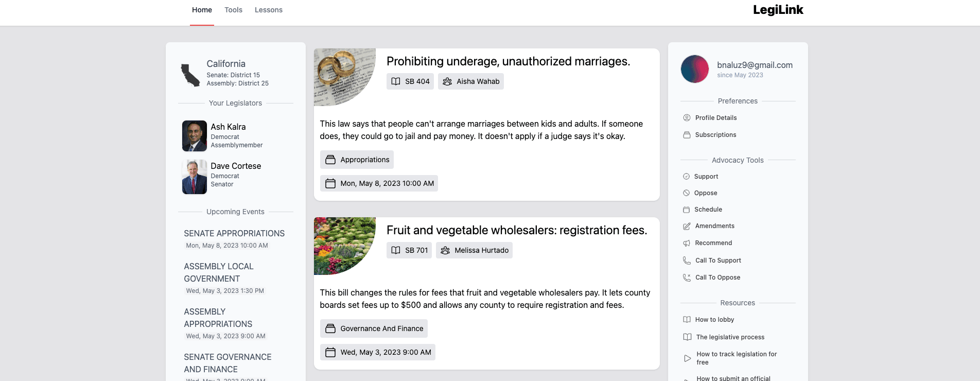
Task: Click the Recommend megaphone icon
Action: click(687, 243)
